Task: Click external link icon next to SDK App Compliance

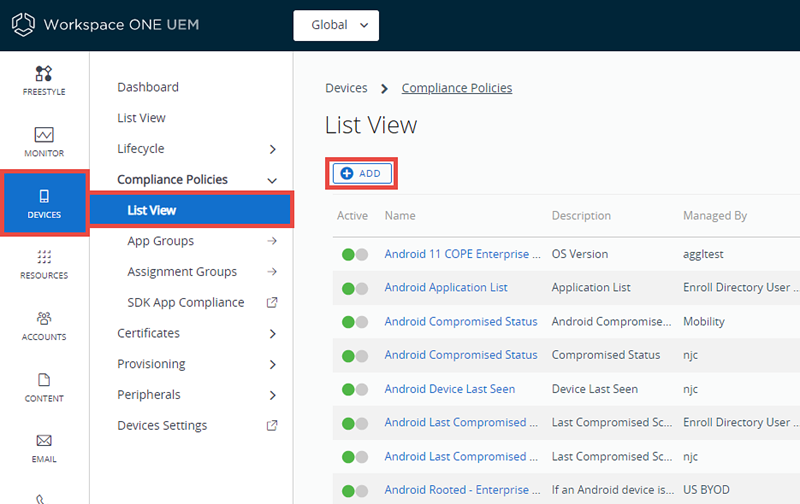Action: click(x=272, y=303)
